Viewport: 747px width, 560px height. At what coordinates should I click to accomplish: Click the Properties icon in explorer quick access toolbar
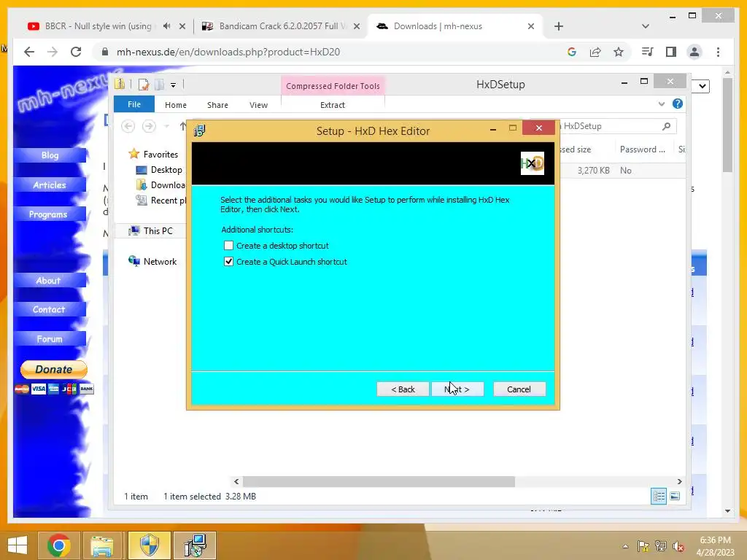click(x=144, y=85)
